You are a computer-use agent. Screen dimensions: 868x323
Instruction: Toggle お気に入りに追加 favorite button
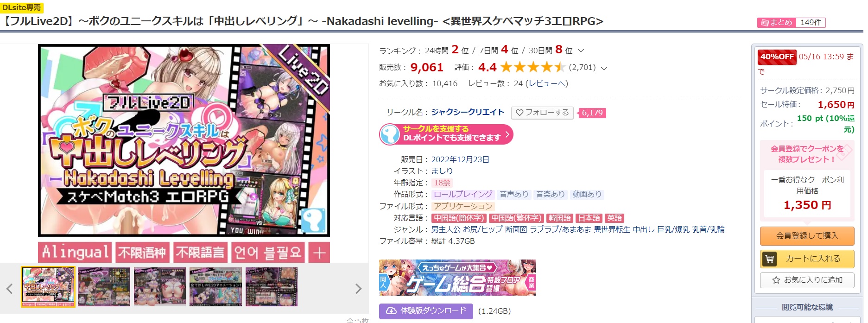pyautogui.click(x=807, y=280)
